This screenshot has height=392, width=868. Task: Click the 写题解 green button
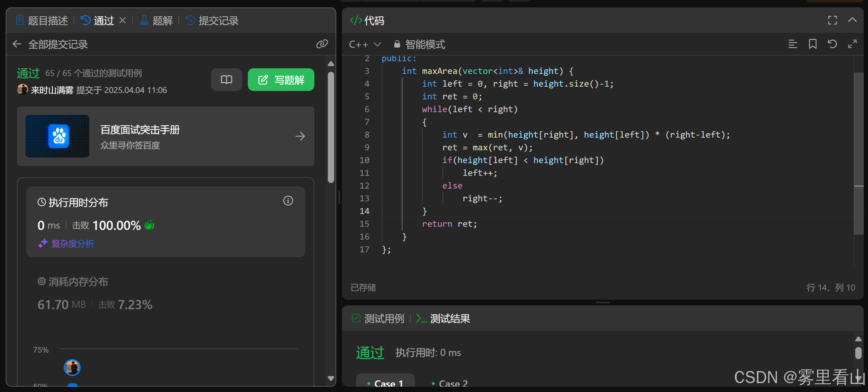tap(281, 80)
